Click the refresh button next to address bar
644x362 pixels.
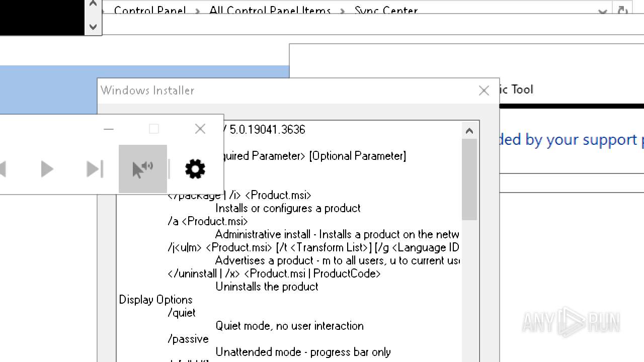click(623, 11)
